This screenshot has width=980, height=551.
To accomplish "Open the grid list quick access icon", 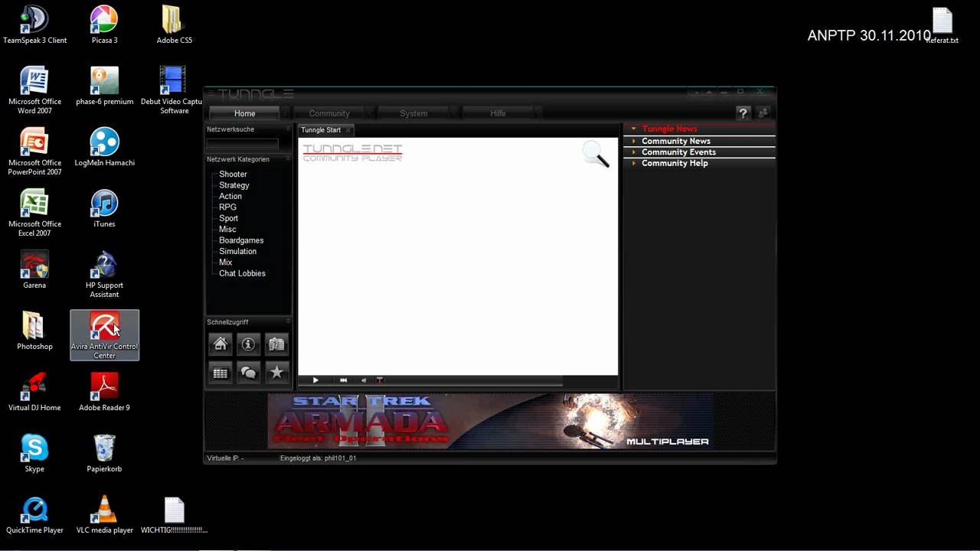I will (220, 373).
